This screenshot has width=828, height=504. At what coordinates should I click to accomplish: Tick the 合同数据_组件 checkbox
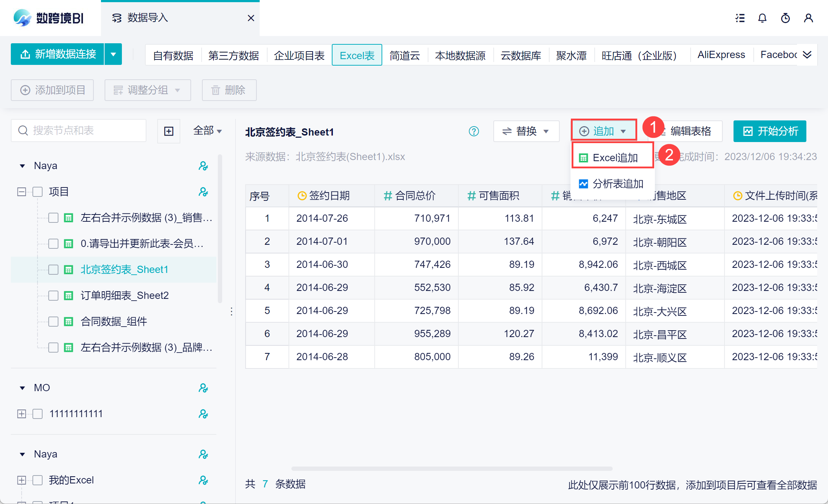53,322
